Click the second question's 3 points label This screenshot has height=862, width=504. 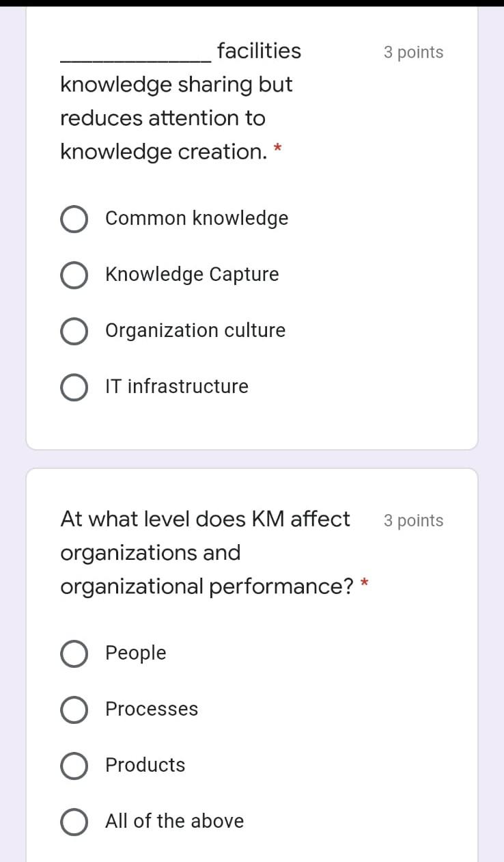coord(413,520)
